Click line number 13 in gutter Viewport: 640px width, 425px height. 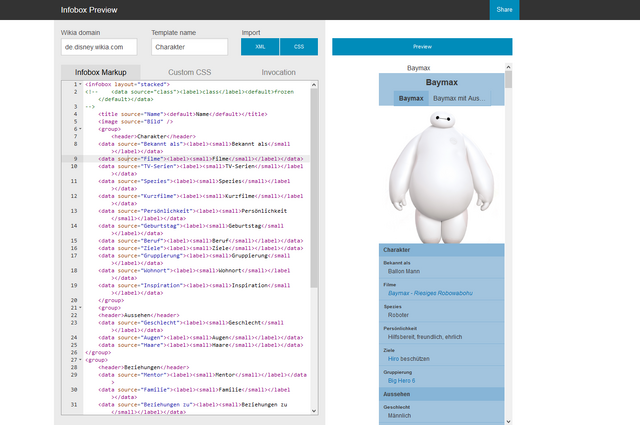tap(74, 211)
